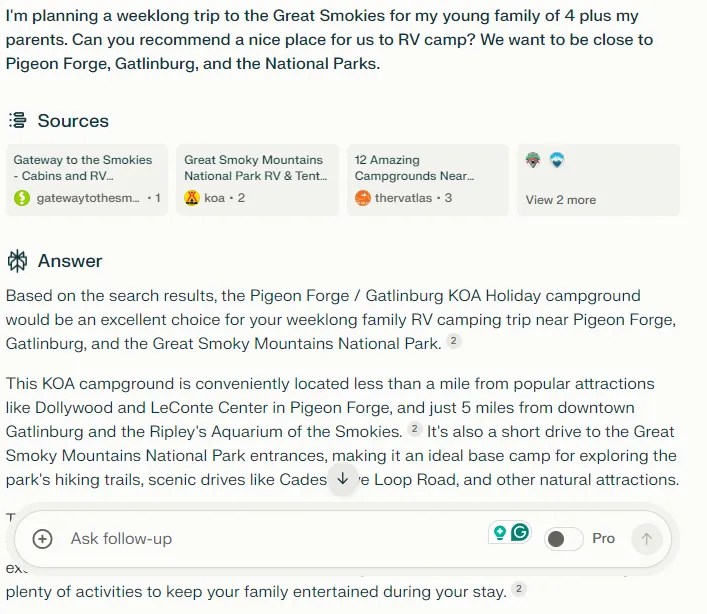Click citation 2 after 'Aquarium of the Smokies.'
707x614 pixels.
[x=414, y=430]
